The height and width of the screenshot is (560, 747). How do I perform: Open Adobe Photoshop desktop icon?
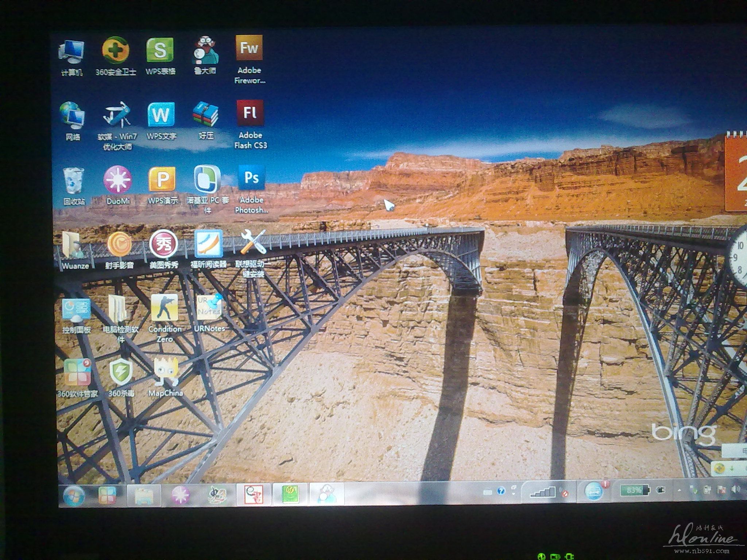point(251,178)
